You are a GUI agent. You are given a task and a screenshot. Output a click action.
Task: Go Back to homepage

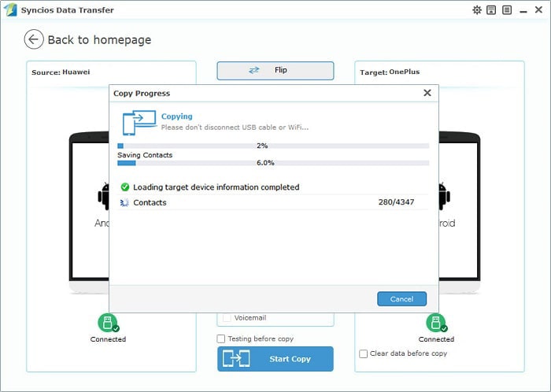(x=99, y=39)
